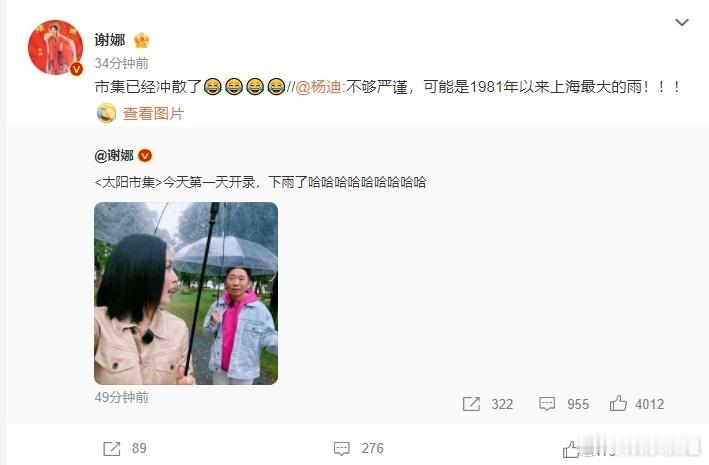Click the 谢娜 username at top
Image resolution: width=709 pixels, height=465 pixels.
(x=110, y=40)
